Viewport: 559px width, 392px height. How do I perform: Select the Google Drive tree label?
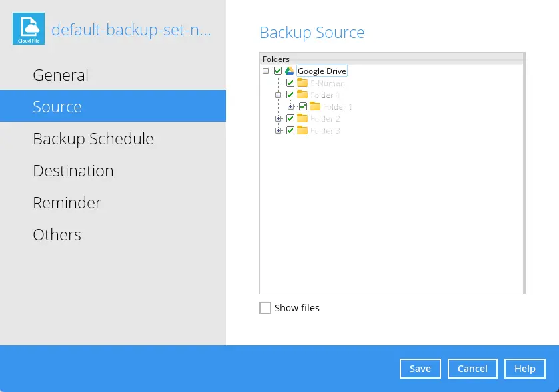click(x=322, y=71)
